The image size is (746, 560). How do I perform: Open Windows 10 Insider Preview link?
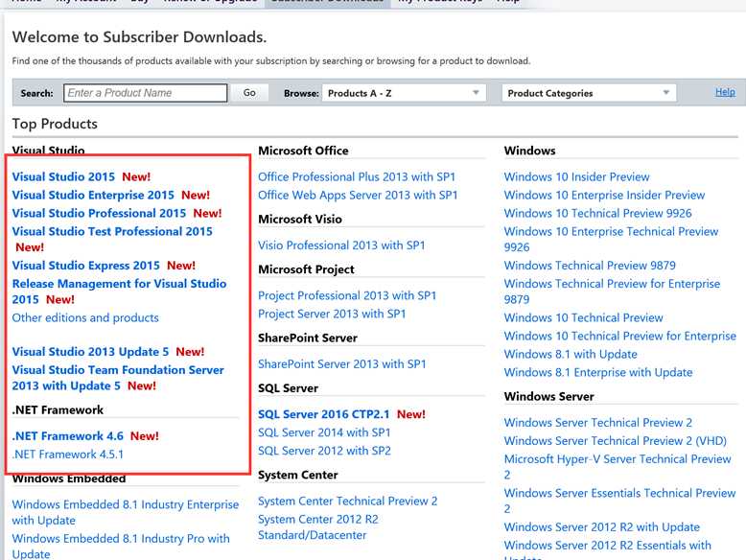point(576,176)
